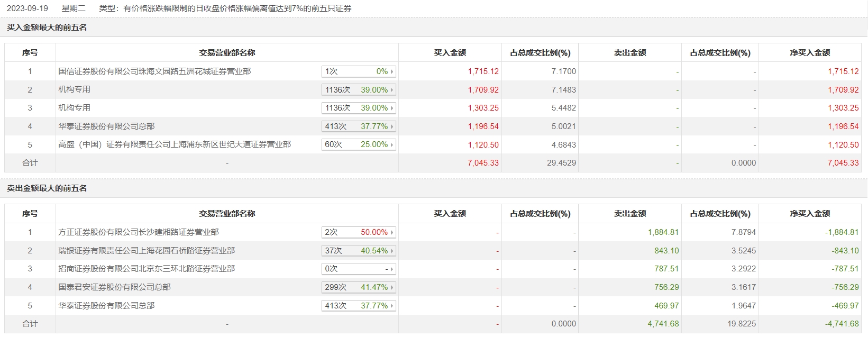868x337 pixels.
Task: Click the sell amount 787.51 for 招商证券
Action: coord(666,269)
